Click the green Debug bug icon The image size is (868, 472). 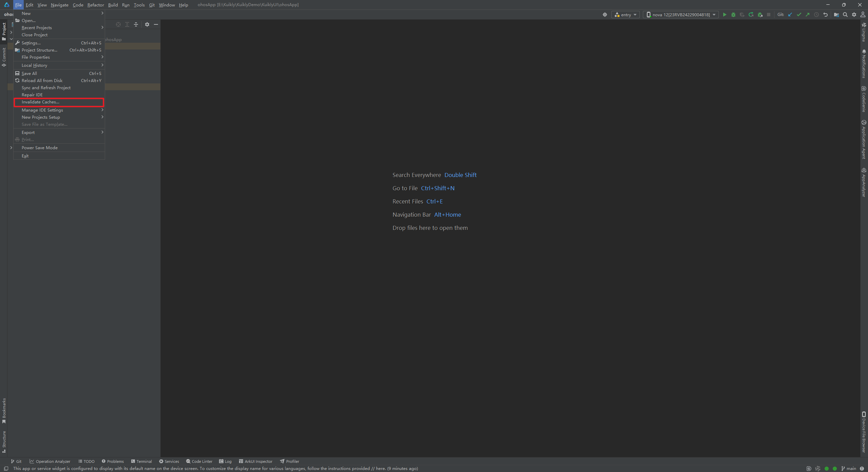(x=733, y=15)
